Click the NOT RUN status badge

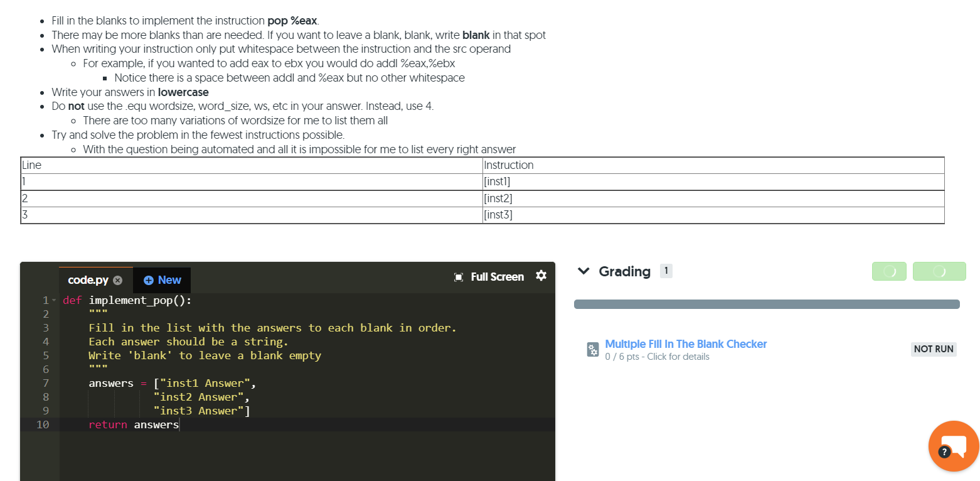[x=934, y=349]
